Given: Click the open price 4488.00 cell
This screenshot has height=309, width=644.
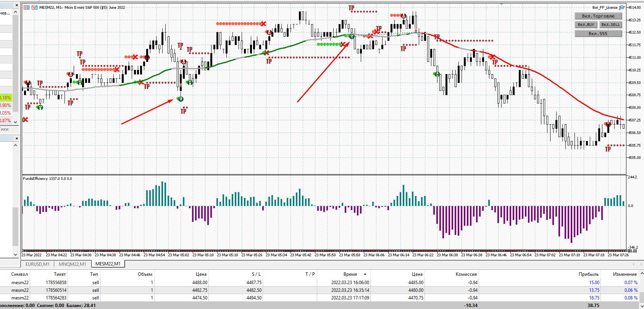Looking at the screenshot, I should click(x=200, y=283).
